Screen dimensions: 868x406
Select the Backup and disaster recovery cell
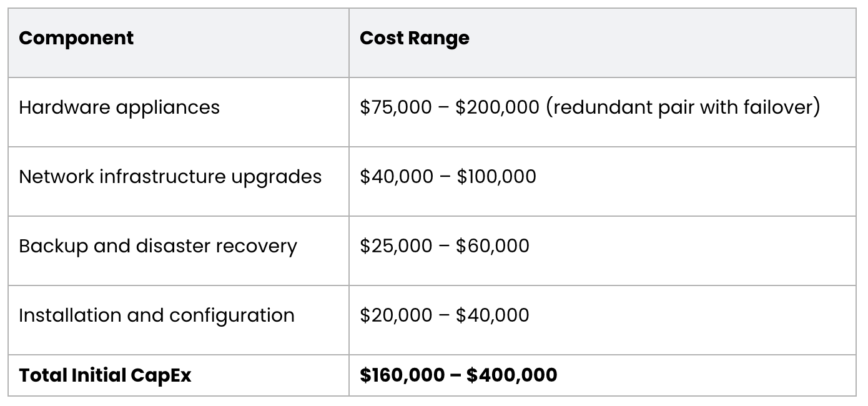point(157,246)
